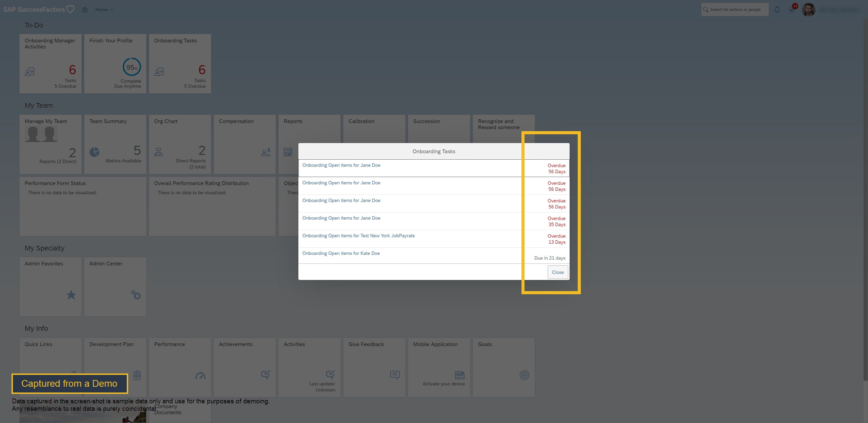Click the Mobile Application barcode icon
868x423 pixels.
[460, 375]
